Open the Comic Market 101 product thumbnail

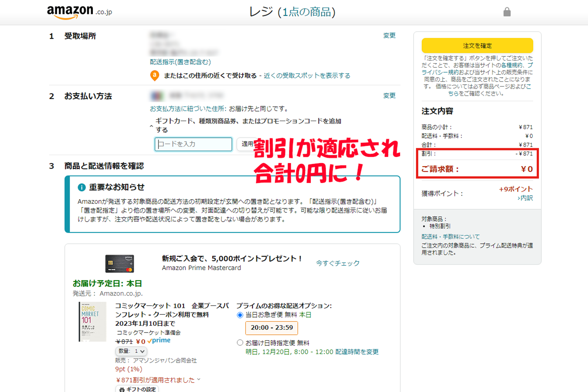(93, 321)
